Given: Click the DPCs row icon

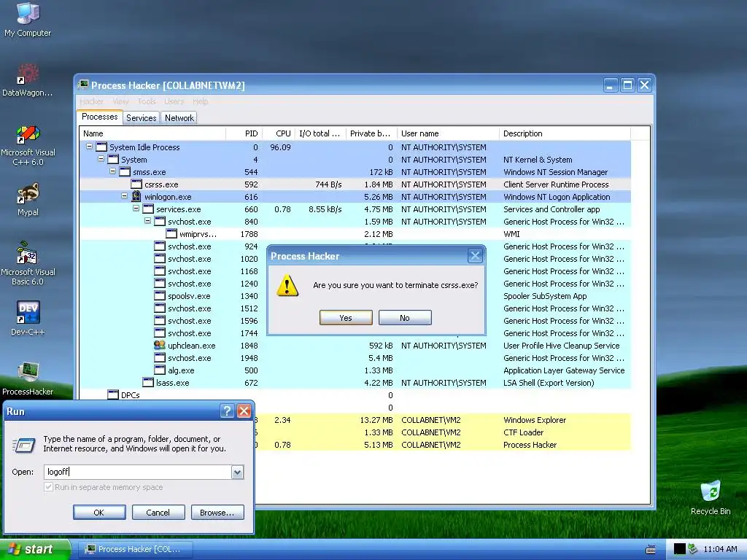Looking at the screenshot, I should click(x=113, y=394).
